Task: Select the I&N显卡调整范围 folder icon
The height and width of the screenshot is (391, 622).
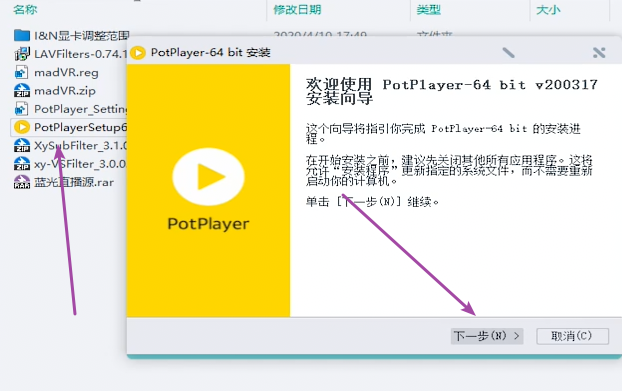Action: pyautogui.click(x=22, y=36)
